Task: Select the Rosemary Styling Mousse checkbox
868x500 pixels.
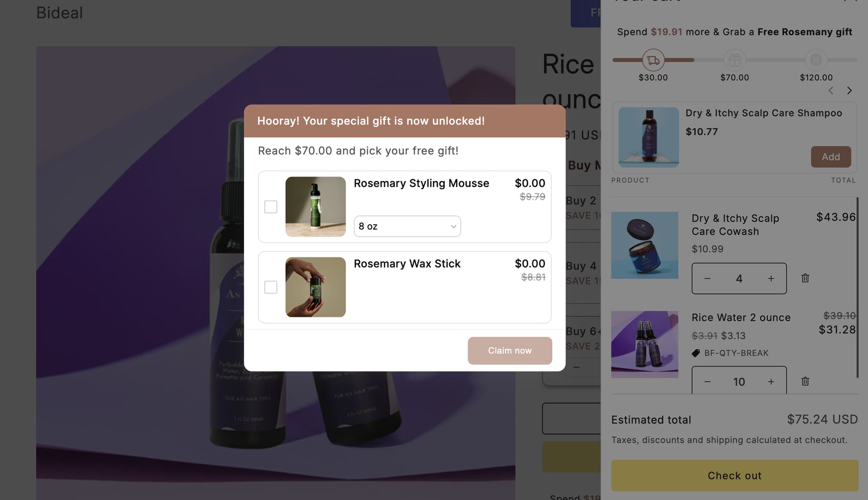Action: click(x=271, y=207)
